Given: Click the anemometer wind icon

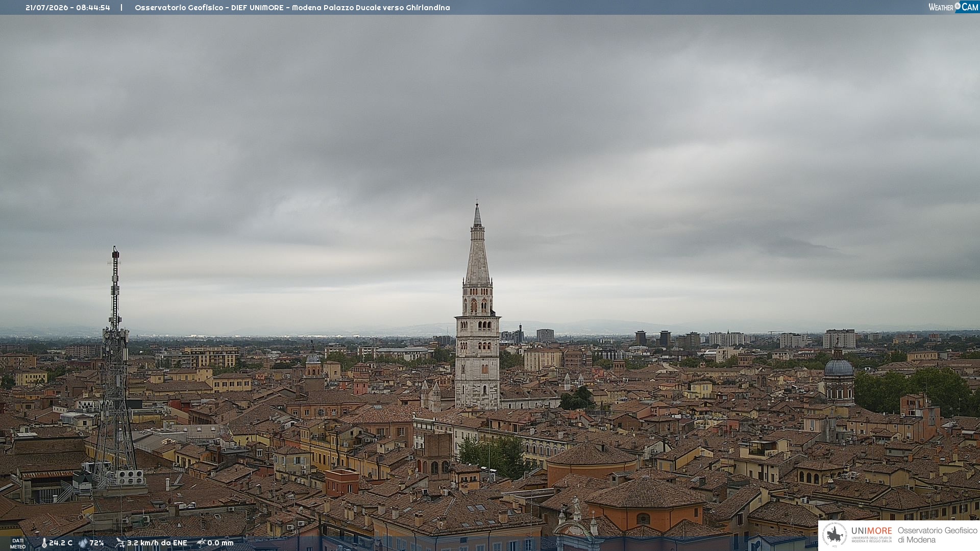Looking at the screenshot, I should [x=120, y=543].
